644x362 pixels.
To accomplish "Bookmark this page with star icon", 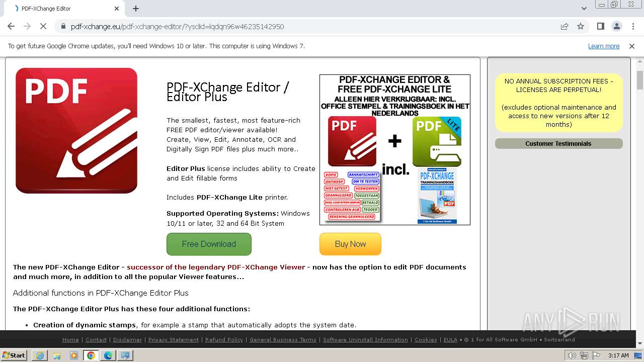I will tap(581, 26).
